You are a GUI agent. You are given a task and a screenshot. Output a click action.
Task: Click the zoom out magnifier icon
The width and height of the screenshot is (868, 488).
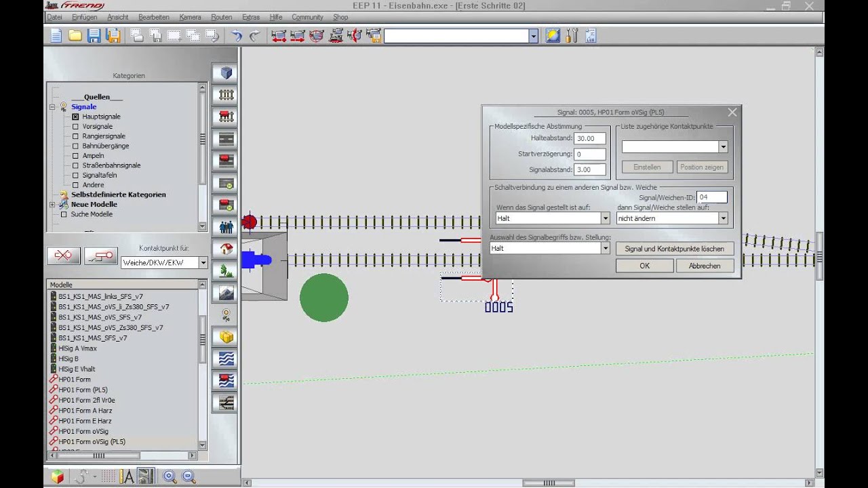(189, 476)
